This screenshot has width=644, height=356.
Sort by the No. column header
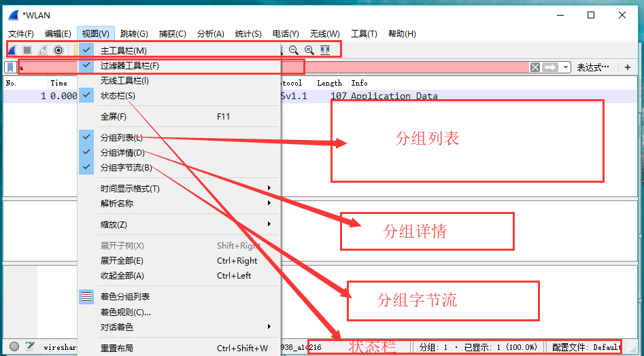[25, 84]
